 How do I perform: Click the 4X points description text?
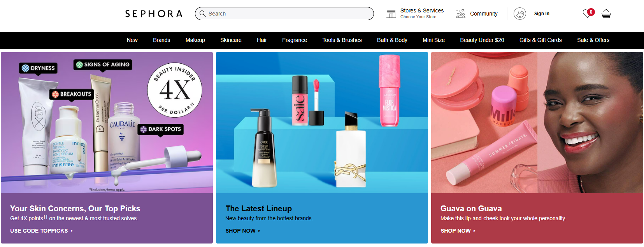tap(74, 218)
